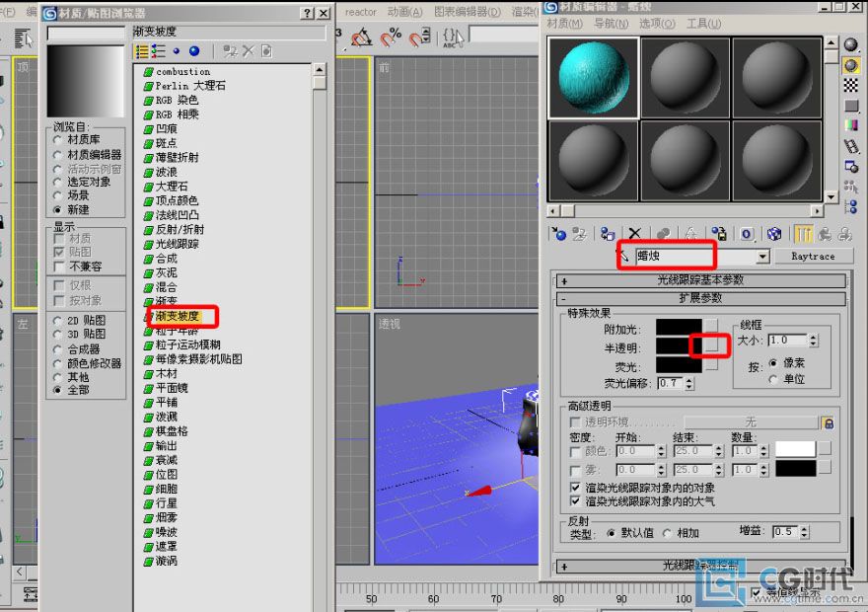Toggle checkered Background icon for sample slot
Viewport: 868px width, 612px height.
(x=851, y=85)
